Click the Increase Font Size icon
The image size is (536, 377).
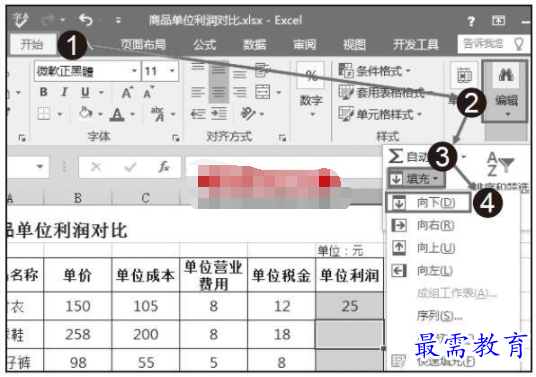(127, 93)
